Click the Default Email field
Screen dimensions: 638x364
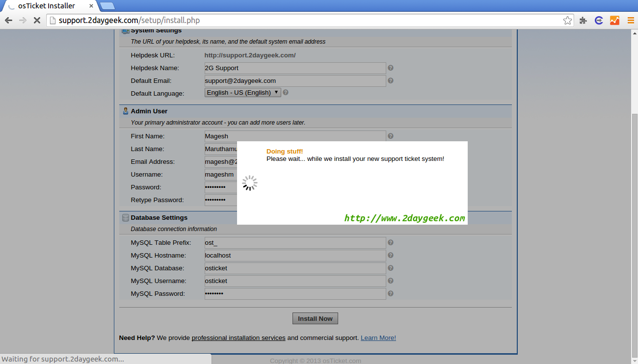(295, 81)
